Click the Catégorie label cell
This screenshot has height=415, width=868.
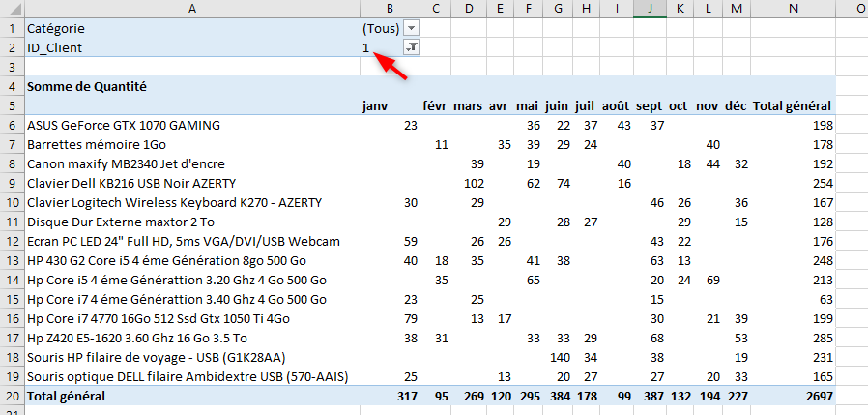click(x=192, y=28)
